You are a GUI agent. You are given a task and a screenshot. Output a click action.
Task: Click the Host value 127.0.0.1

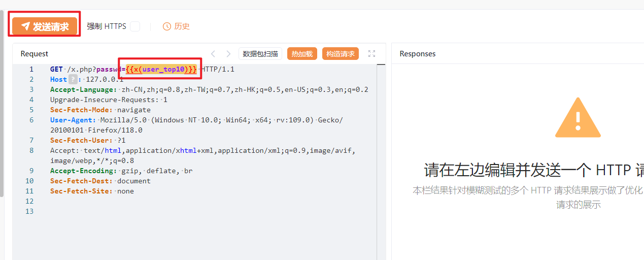pos(105,79)
